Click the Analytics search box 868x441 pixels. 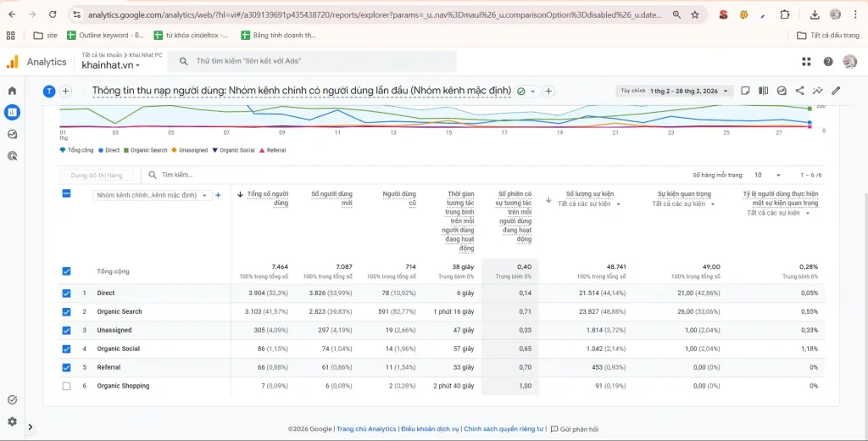point(312,62)
